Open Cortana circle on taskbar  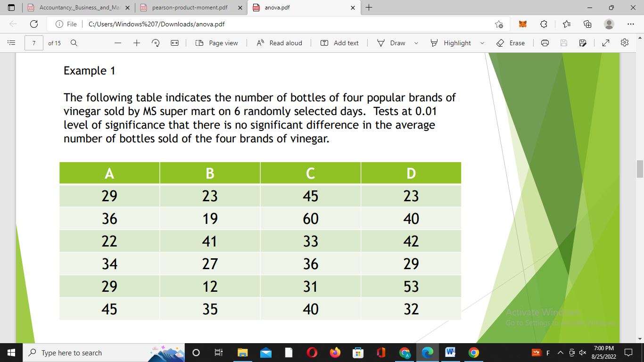coord(196,353)
